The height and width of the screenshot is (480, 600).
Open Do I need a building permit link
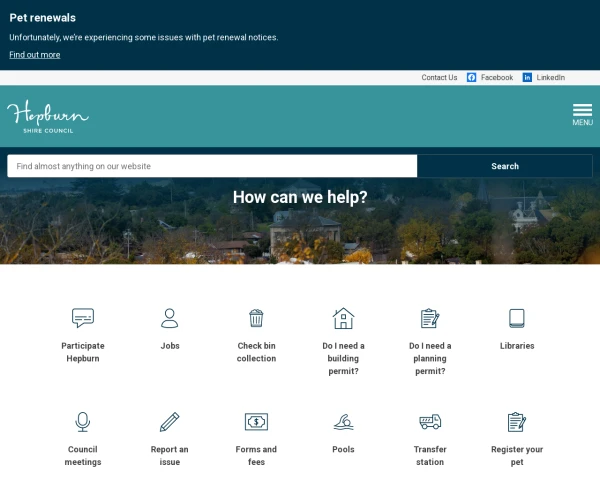click(343, 358)
